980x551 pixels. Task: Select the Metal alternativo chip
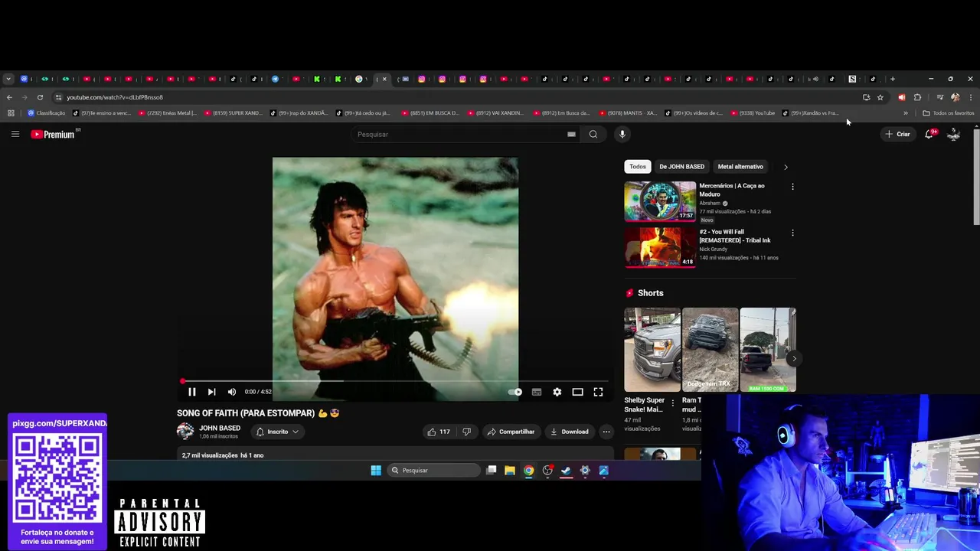[x=740, y=166]
